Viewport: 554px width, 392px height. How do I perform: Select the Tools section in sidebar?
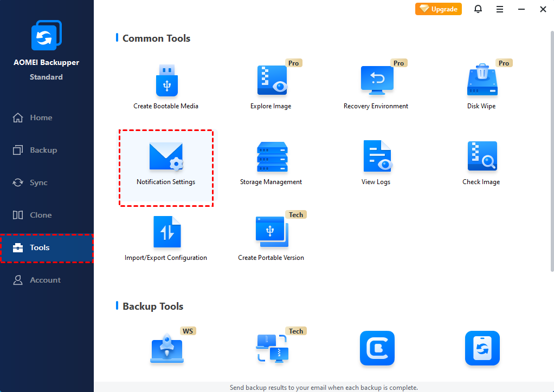(x=47, y=248)
